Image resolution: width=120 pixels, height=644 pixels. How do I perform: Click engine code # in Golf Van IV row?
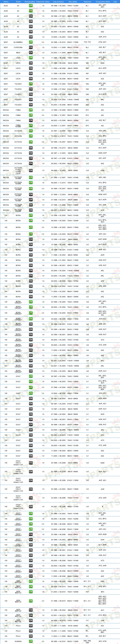point(103,507)
